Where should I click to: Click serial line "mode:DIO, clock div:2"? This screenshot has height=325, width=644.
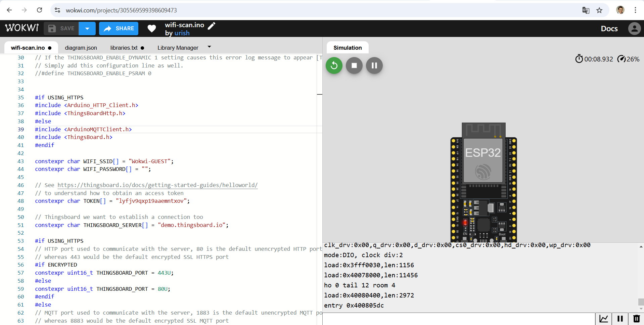tap(363, 255)
